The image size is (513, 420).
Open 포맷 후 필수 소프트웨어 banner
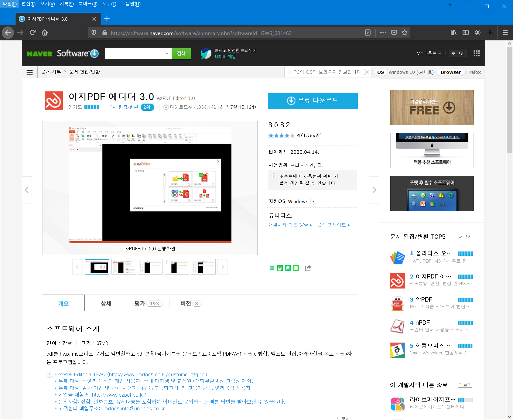pyautogui.click(x=432, y=193)
